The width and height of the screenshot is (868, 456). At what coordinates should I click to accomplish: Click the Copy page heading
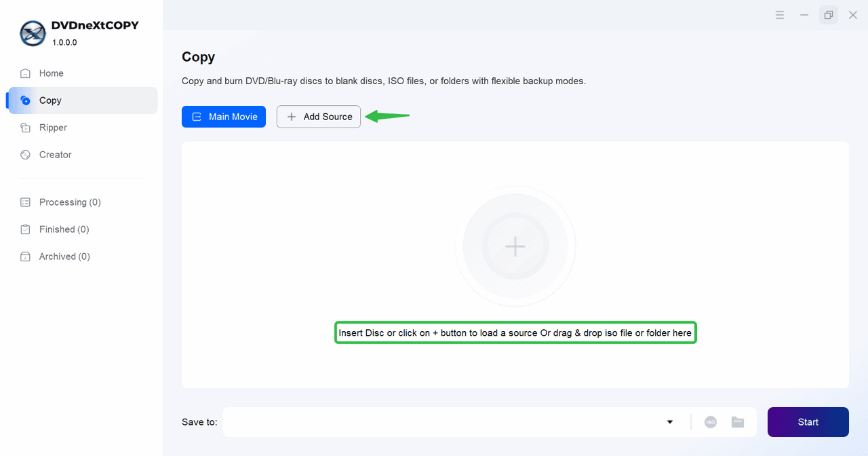click(x=199, y=58)
